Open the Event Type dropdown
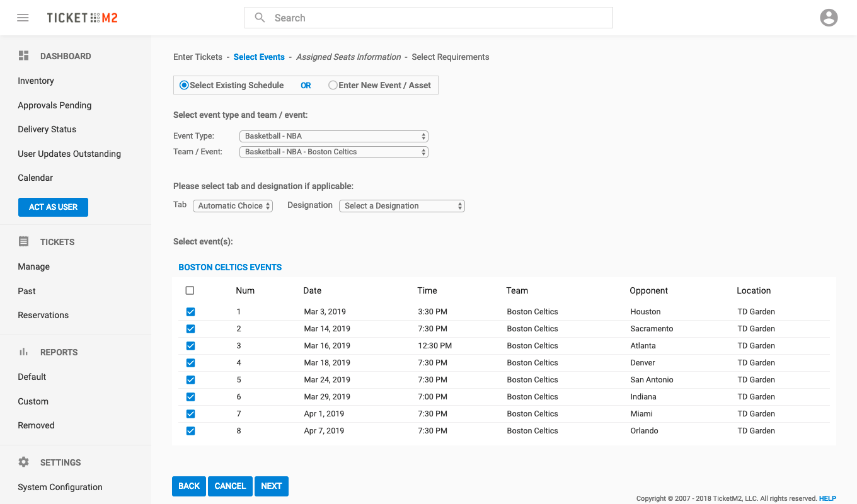 coord(333,136)
